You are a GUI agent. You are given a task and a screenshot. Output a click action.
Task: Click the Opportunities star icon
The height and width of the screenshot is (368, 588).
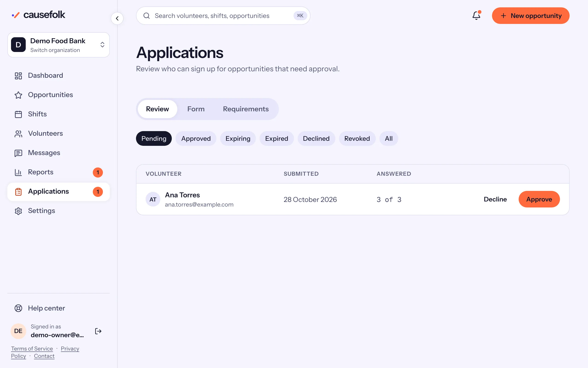[x=18, y=95]
